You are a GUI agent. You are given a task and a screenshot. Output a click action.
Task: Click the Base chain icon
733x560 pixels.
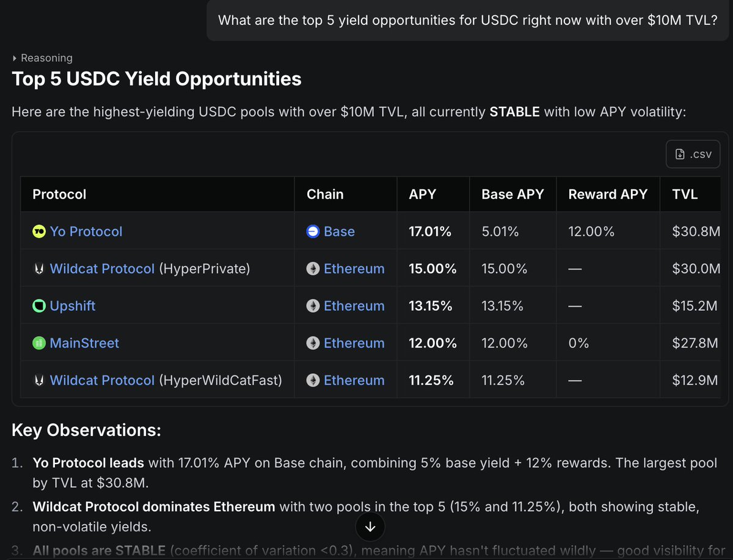pos(313,231)
